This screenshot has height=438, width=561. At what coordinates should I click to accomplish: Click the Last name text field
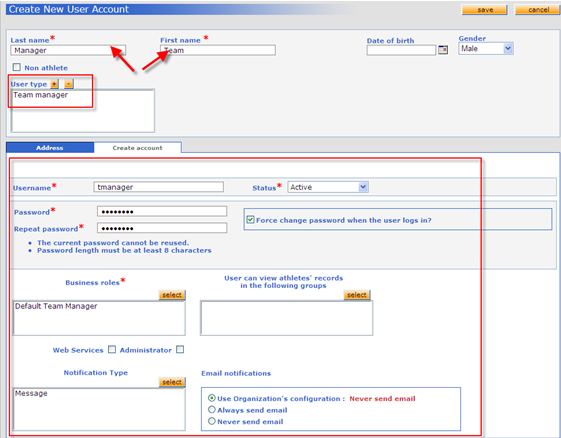(68, 50)
